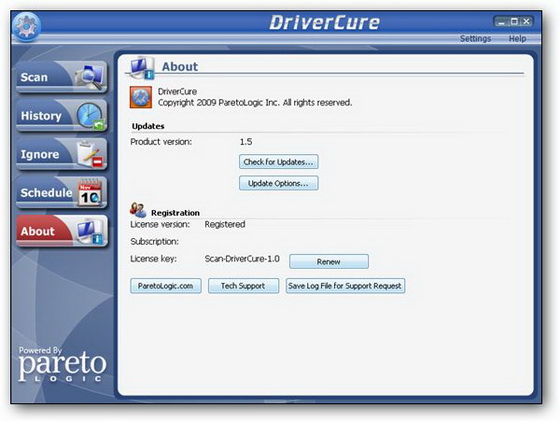The image size is (560, 422).
Task: Click the About page heading
Action: coord(180,67)
